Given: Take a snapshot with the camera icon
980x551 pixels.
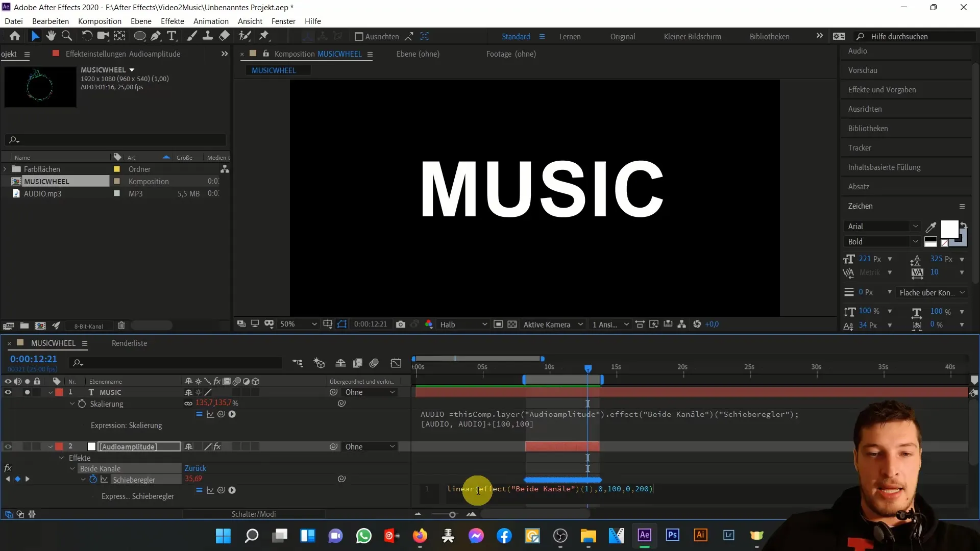Looking at the screenshot, I should pyautogui.click(x=401, y=324).
